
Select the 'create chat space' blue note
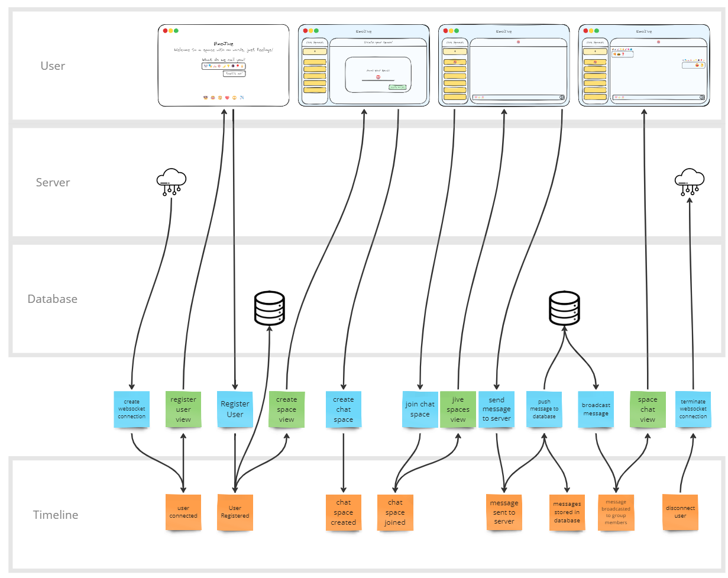[343, 409]
